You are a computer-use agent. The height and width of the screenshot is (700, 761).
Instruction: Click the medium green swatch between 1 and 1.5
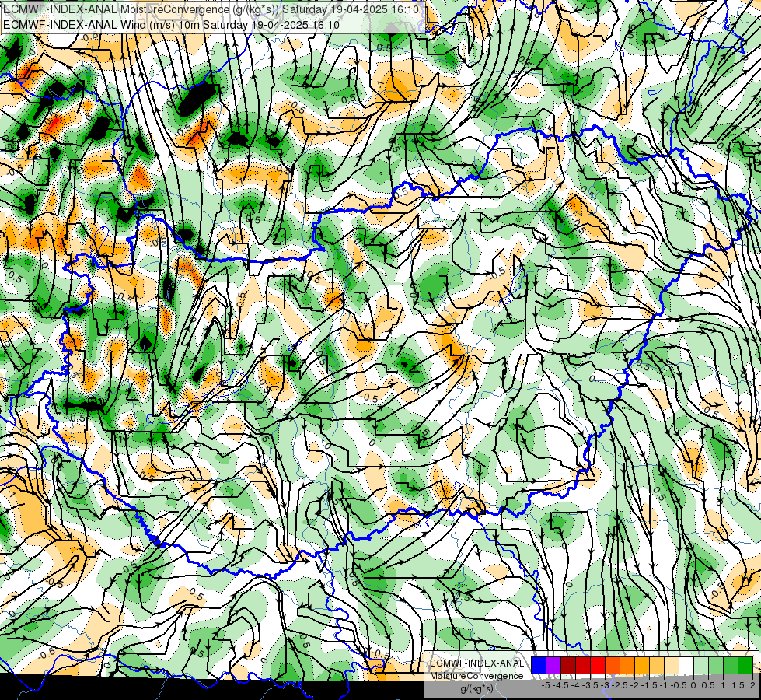coord(731,666)
